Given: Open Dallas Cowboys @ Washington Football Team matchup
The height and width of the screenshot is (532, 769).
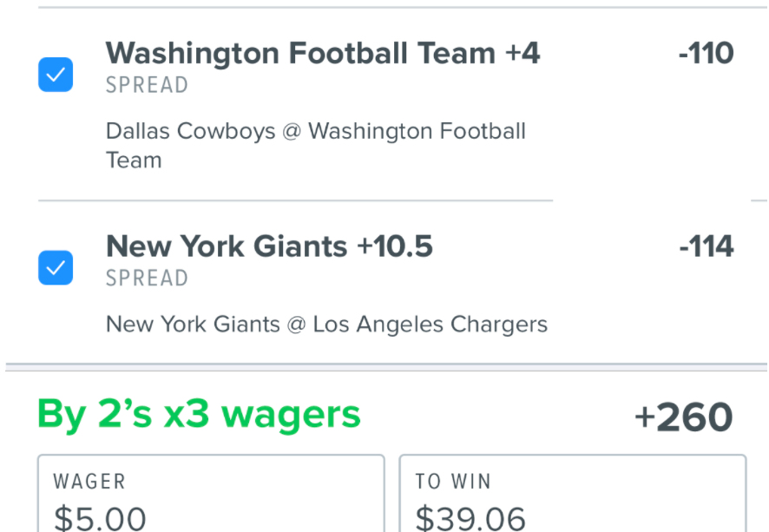Looking at the screenshot, I should coord(316,146).
